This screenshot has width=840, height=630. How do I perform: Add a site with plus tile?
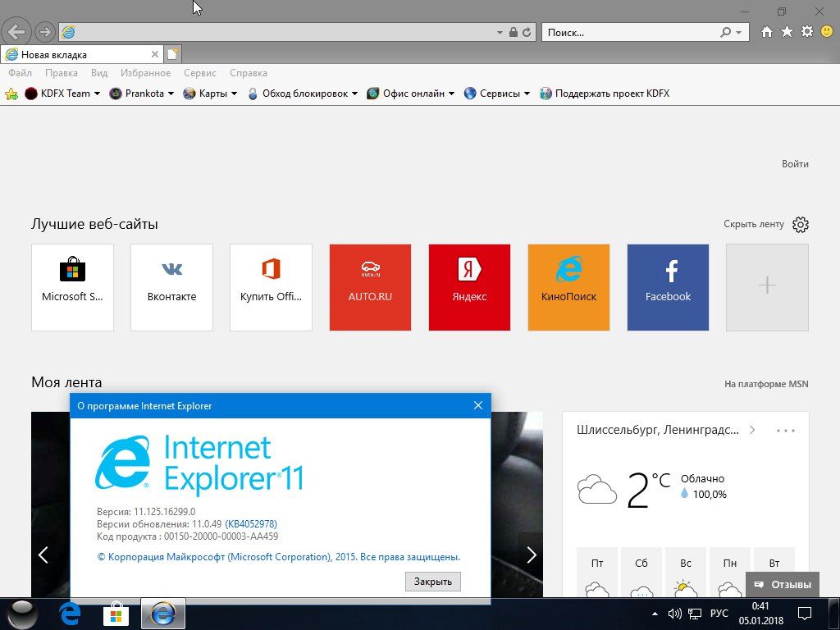point(767,287)
